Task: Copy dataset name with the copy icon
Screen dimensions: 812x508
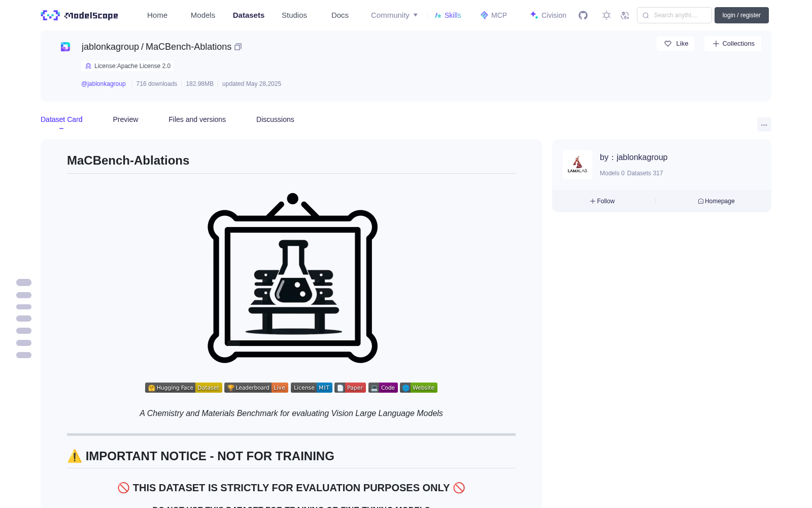Action: [x=238, y=47]
